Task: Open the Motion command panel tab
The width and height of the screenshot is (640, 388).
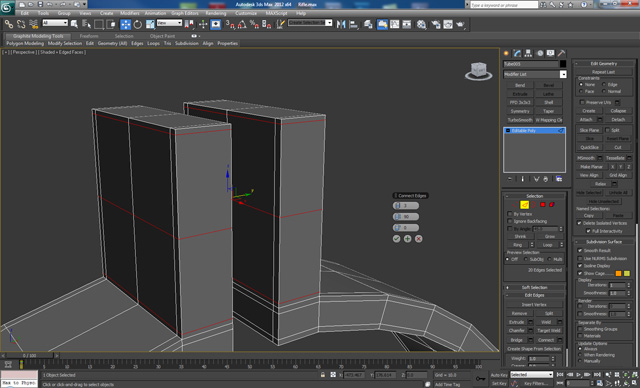Action: [x=540, y=53]
